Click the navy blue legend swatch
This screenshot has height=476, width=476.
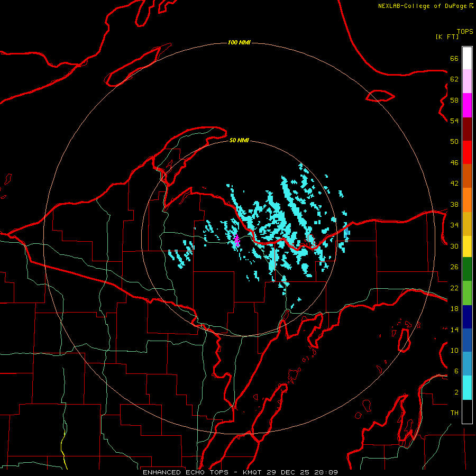pos(467,317)
